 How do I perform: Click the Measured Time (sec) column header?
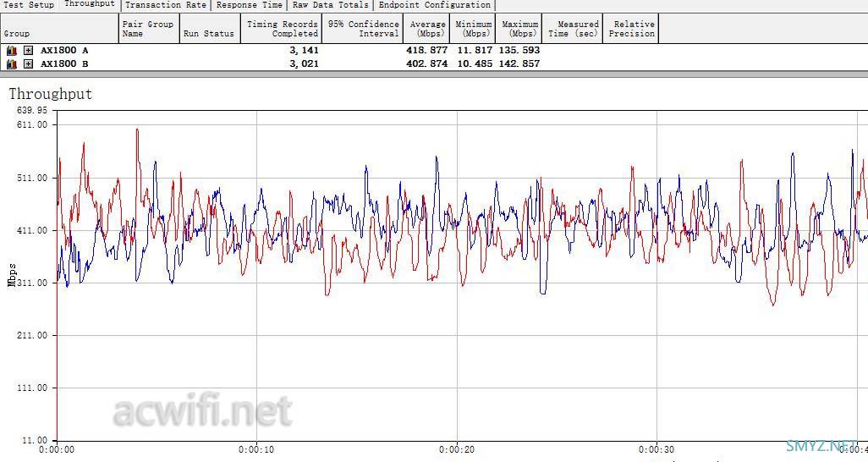click(x=573, y=29)
